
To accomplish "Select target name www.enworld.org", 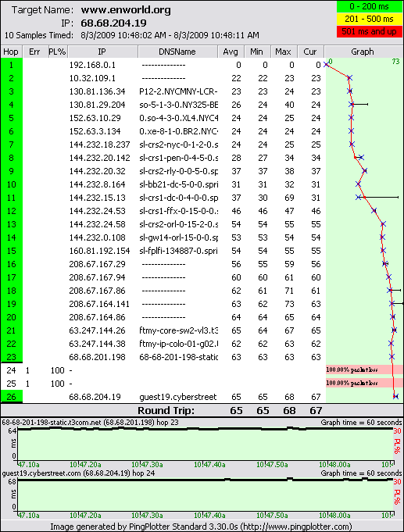I will click(x=126, y=10).
